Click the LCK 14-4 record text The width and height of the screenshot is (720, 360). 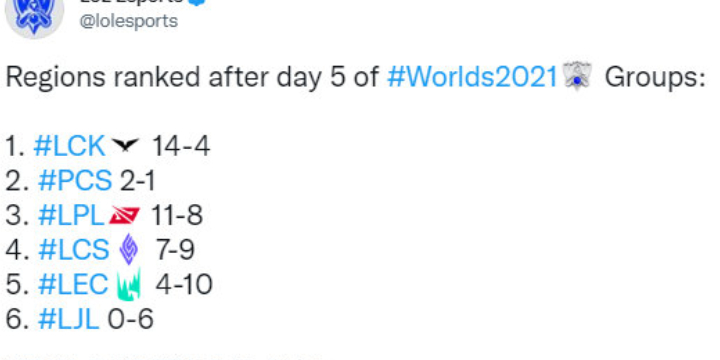(180, 146)
